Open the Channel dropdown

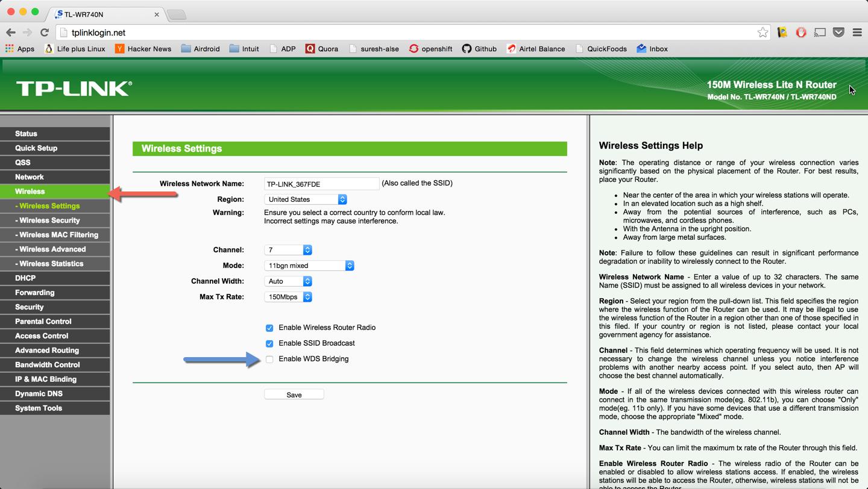click(288, 250)
